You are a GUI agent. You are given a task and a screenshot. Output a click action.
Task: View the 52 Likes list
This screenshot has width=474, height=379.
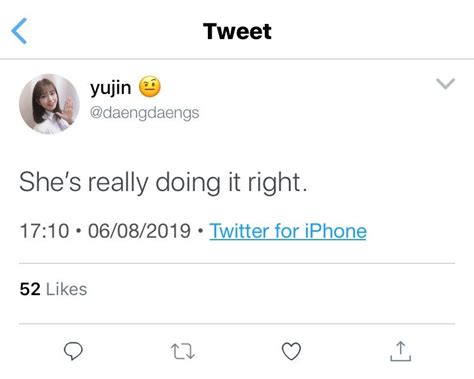coord(53,289)
